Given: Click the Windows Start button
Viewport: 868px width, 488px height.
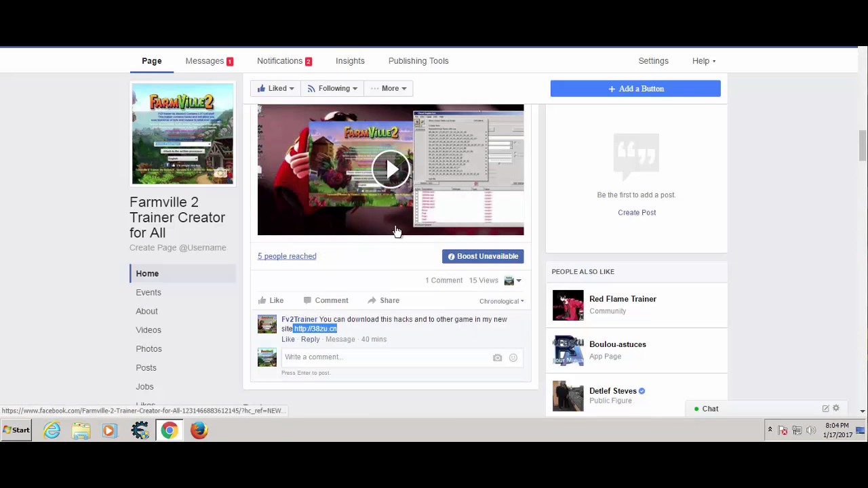Looking at the screenshot, I should [16, 430].
